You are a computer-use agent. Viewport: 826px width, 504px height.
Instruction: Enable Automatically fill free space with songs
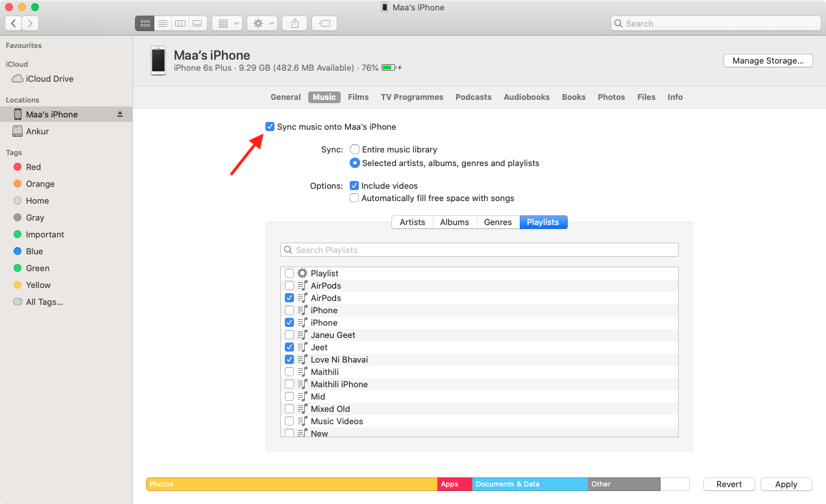coord(354,198)
